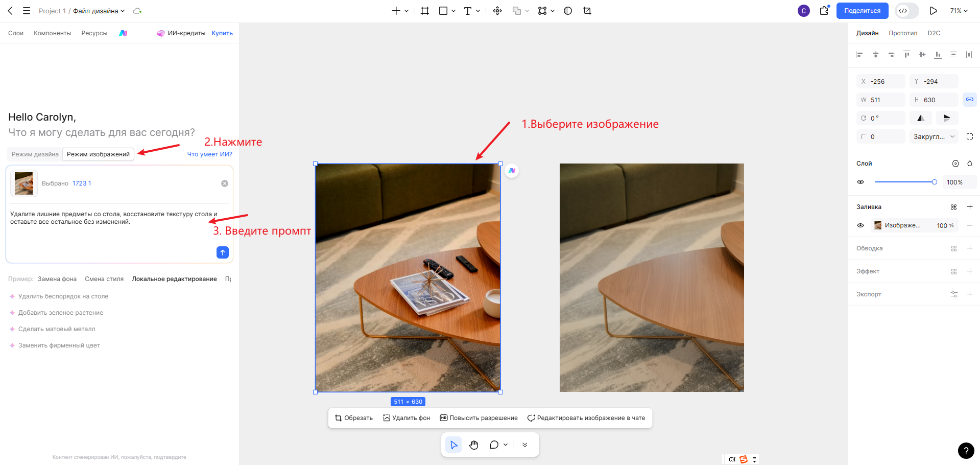Click the W width input field
This screenshot has height=465, width=980.
click(881, 100)
